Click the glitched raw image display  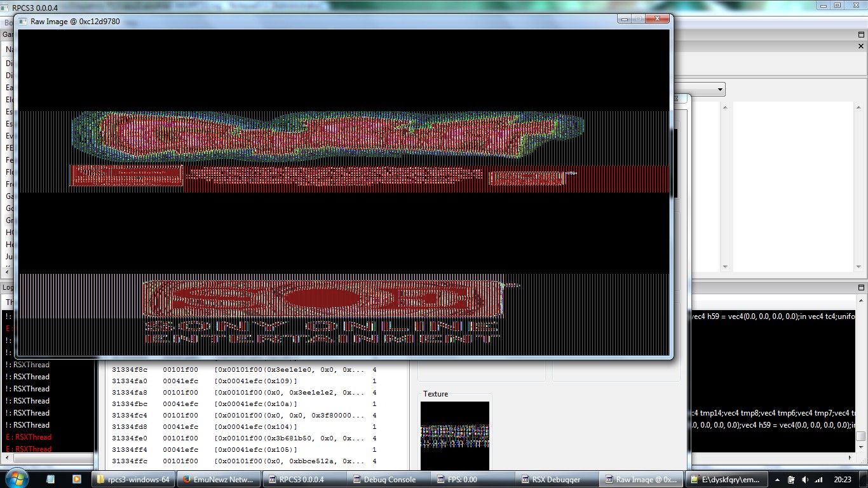343,192
